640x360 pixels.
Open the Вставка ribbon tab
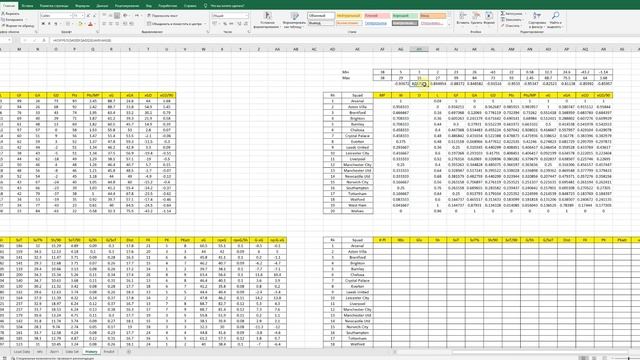click(x=27, y=6)
